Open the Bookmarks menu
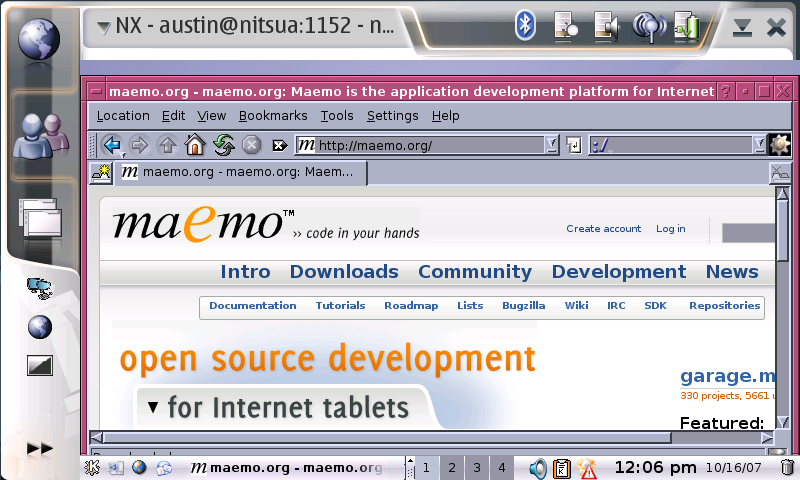This screenshot has height=480, width=800. pyautogui.click(x=273, y=116)
